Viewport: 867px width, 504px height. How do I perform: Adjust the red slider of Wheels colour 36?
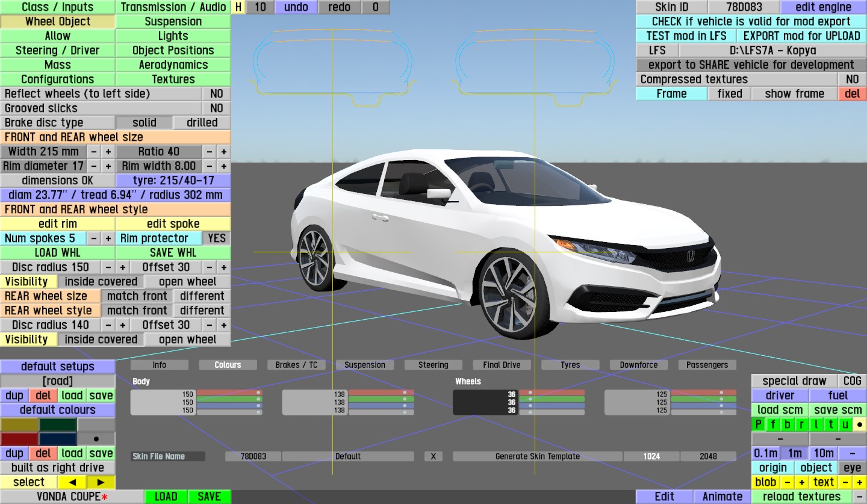pyautogui.click(x=552, y=393)
